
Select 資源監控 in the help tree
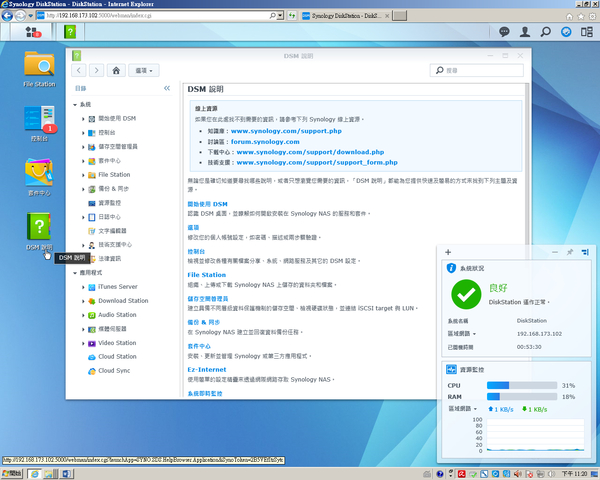(x=113, y=202)
